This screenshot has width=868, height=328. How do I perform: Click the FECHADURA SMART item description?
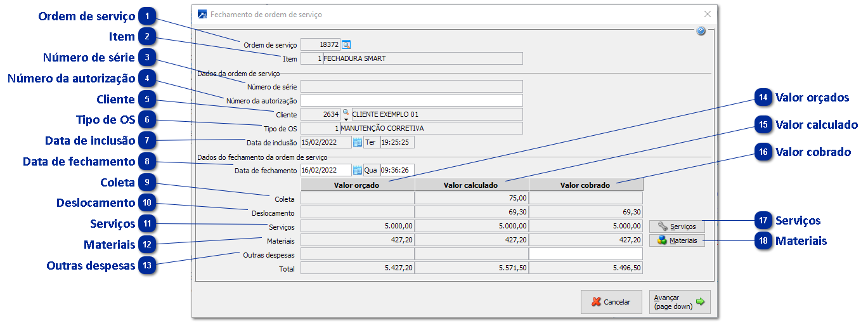[423, 58]
